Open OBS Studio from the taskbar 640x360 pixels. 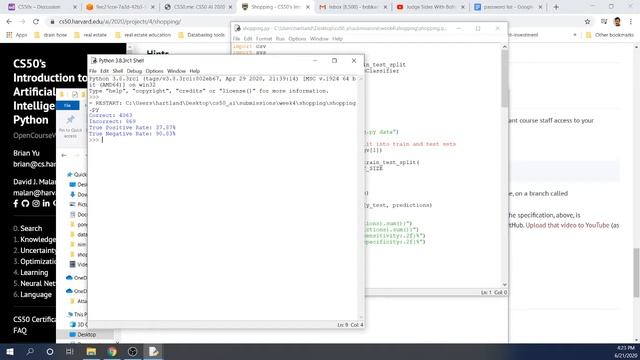tap(132, 351)
